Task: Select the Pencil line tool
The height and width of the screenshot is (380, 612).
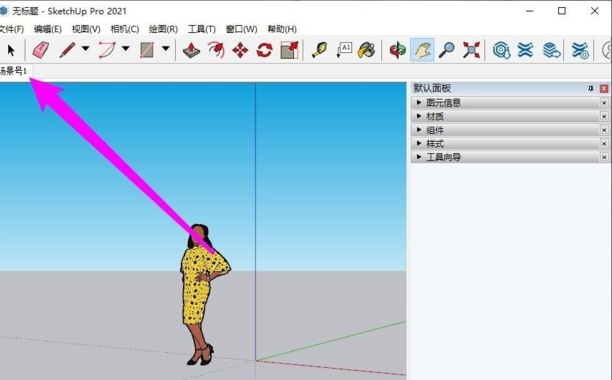Action: 67,50
